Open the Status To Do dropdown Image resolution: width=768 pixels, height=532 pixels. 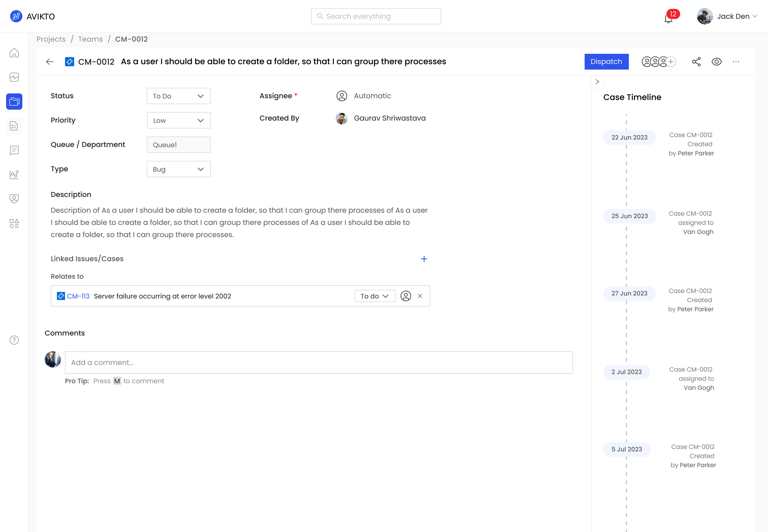coord(179,96)
